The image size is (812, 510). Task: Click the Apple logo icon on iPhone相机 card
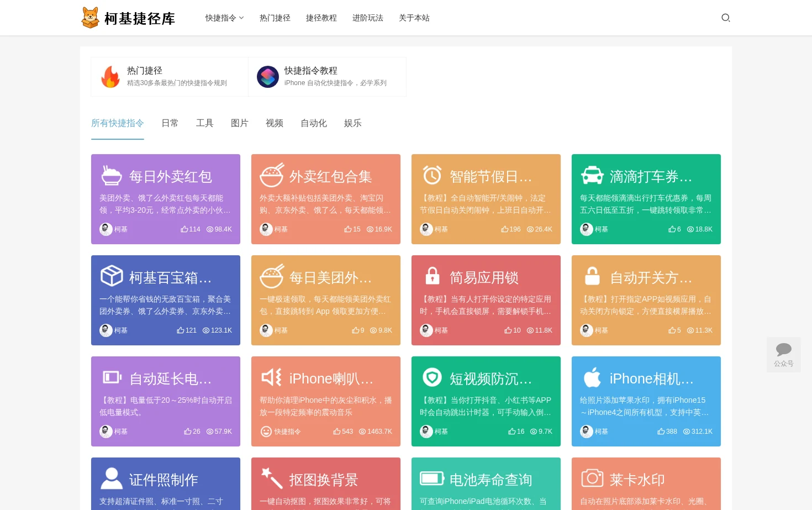(592, 377)
